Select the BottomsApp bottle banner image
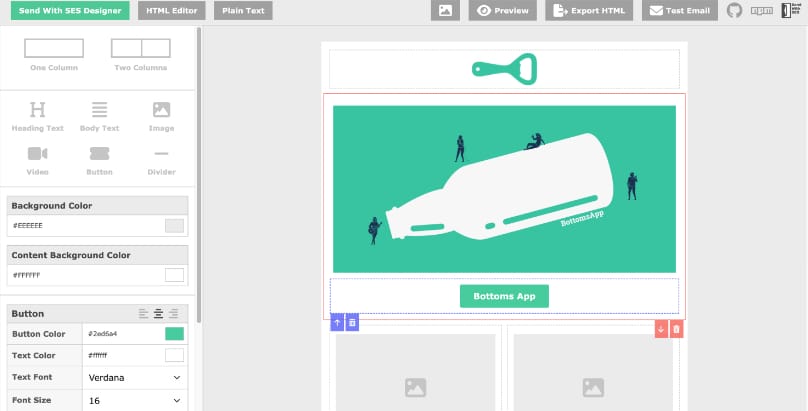The image size is (808, 411). (x=504, y=189)
